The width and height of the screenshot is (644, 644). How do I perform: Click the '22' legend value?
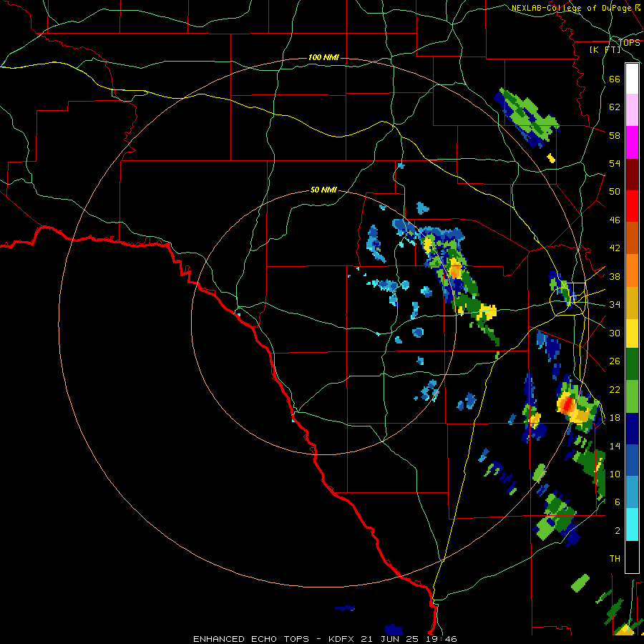click(x=615, y=389)
